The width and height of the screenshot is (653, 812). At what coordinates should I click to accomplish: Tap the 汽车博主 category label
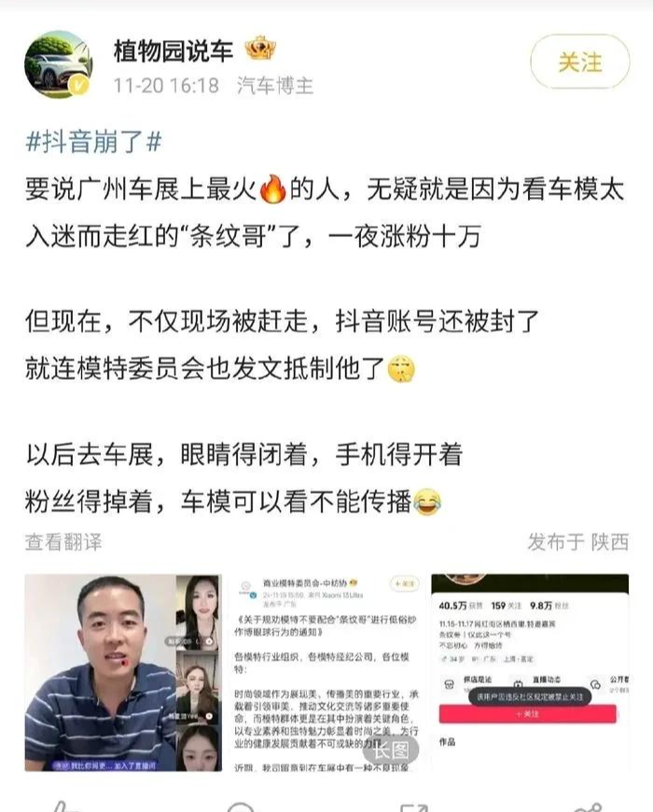pyautogui.click(x=275, y=86)
